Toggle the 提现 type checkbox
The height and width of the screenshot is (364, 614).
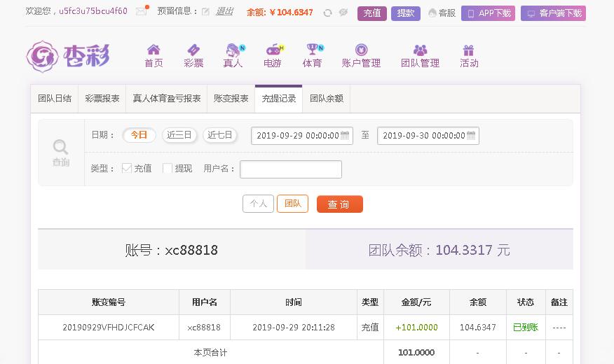point(168,168)
